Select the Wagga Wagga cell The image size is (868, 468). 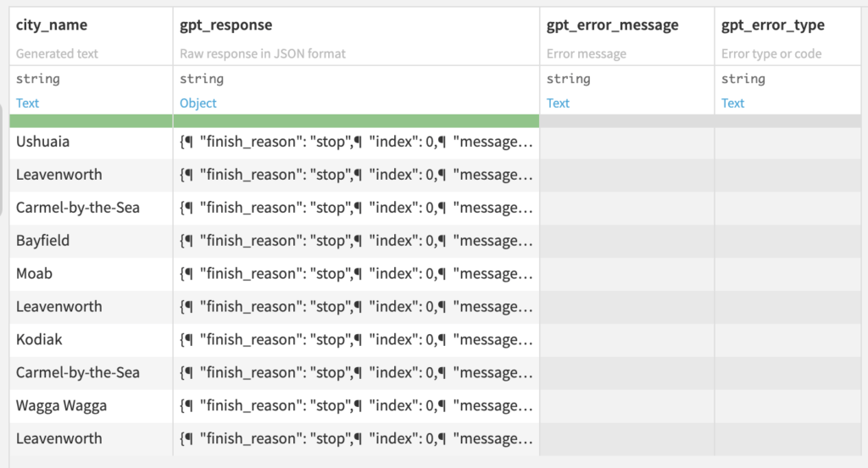coord(62,406)
